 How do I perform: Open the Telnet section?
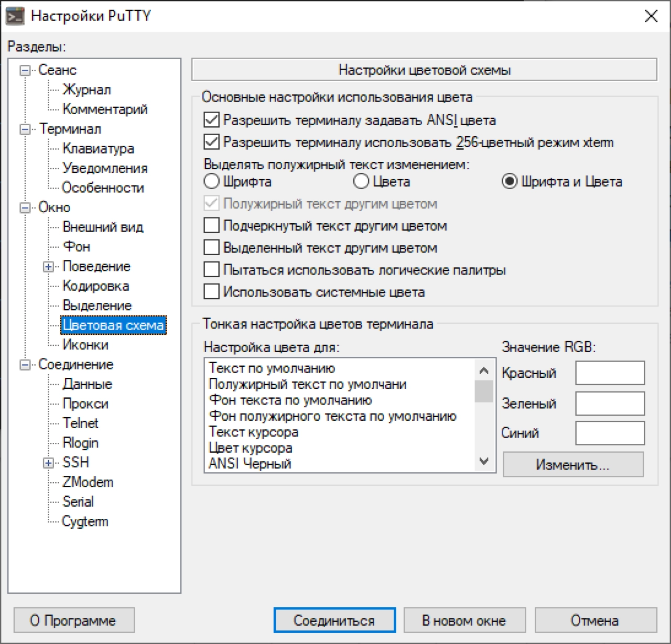click(80, 423)
